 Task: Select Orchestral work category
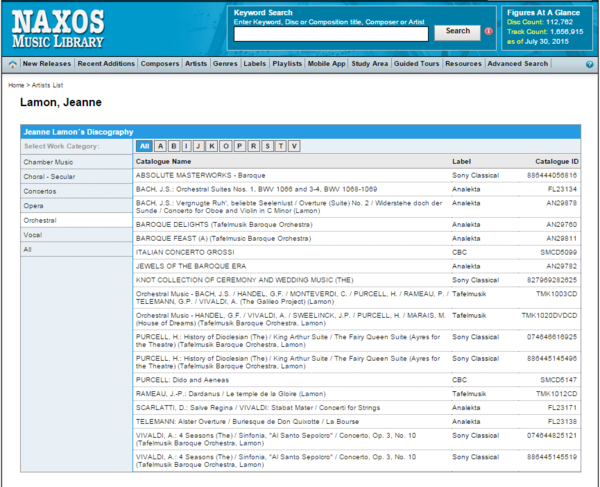41,220
